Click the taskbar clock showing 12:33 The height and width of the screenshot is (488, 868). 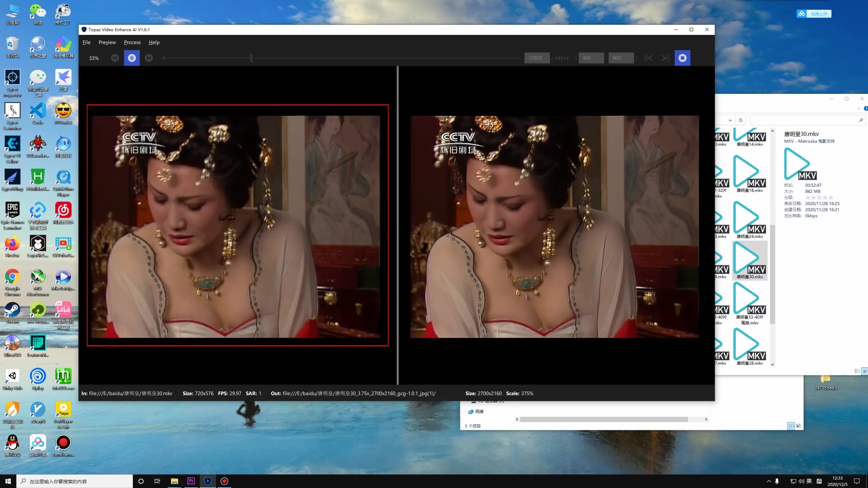pos(837,481)
